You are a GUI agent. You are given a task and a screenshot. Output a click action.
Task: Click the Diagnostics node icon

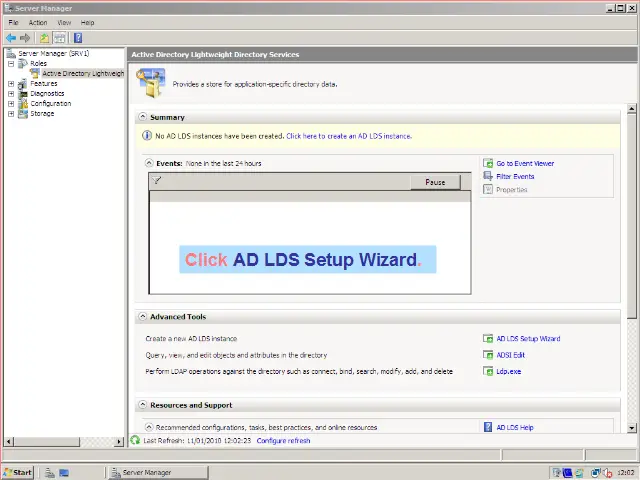(23, 93)
